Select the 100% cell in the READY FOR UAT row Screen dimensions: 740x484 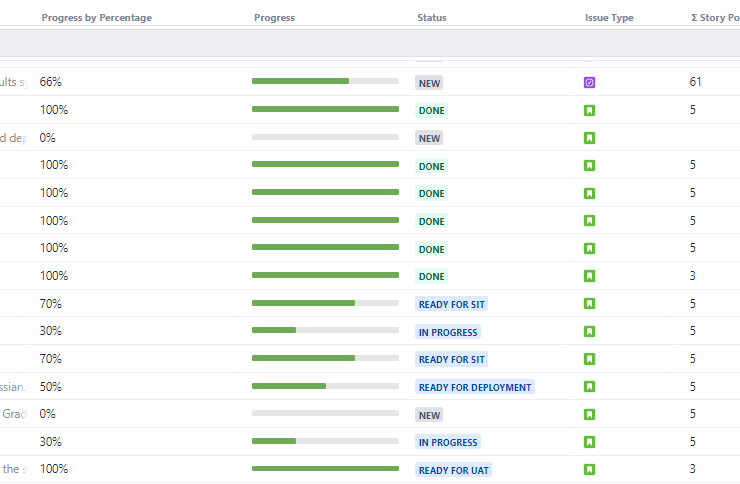coord(54,469)
